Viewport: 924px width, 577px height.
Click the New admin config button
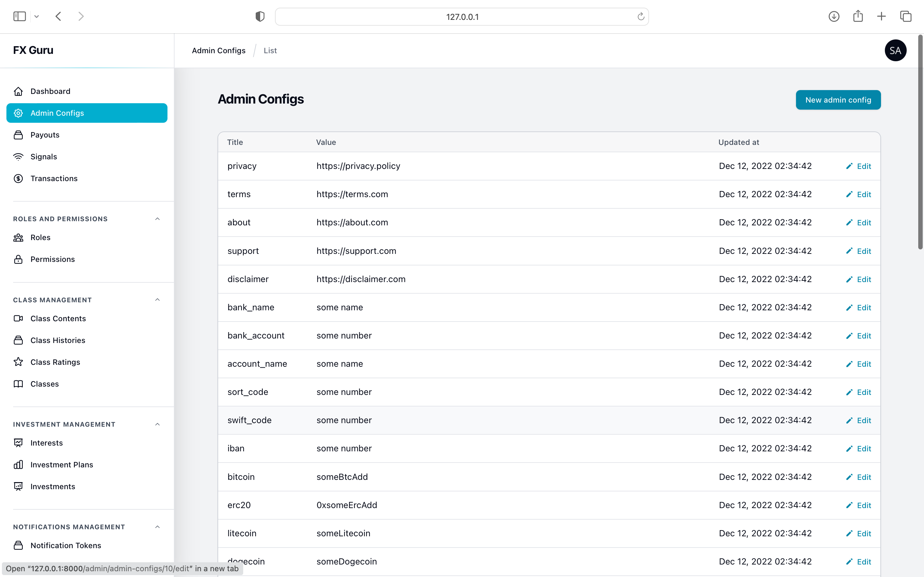tap(838, 100)
